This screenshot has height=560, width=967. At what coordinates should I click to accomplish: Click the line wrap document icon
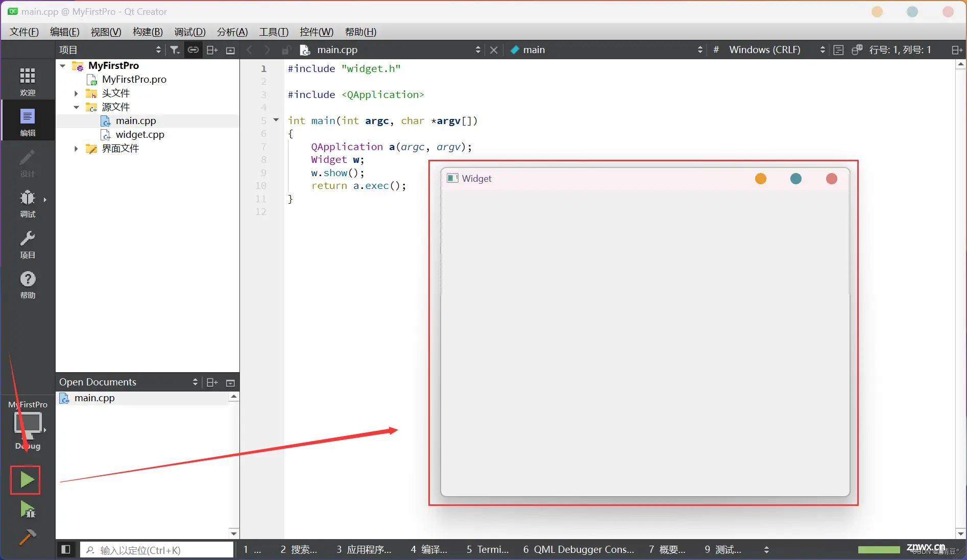click(838, 50)
